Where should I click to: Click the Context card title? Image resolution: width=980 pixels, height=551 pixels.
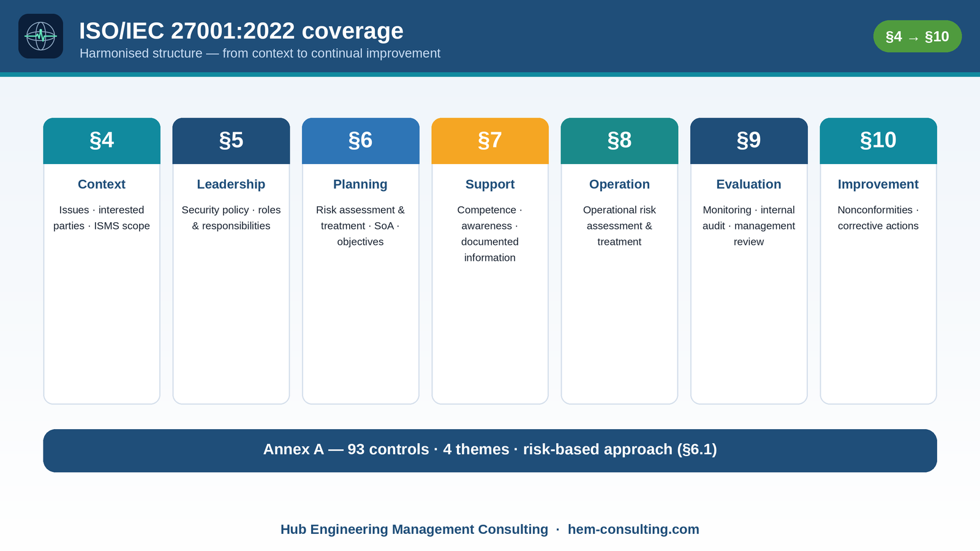click(102, 184)
